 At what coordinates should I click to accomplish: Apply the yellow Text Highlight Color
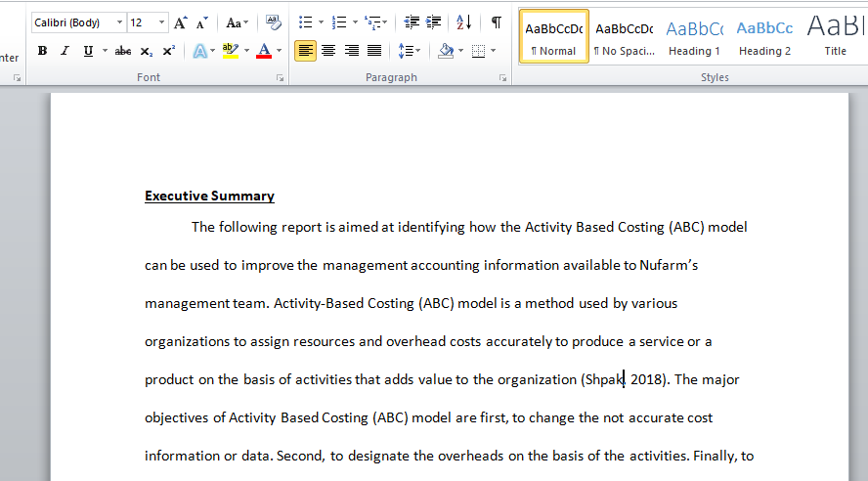(231, 51)
